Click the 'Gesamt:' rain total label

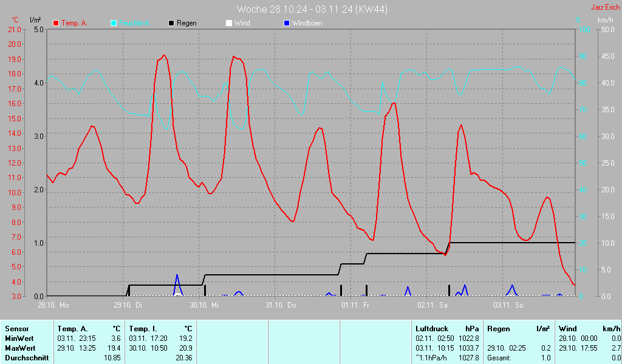pyautogui.click(x=499, y=358)
